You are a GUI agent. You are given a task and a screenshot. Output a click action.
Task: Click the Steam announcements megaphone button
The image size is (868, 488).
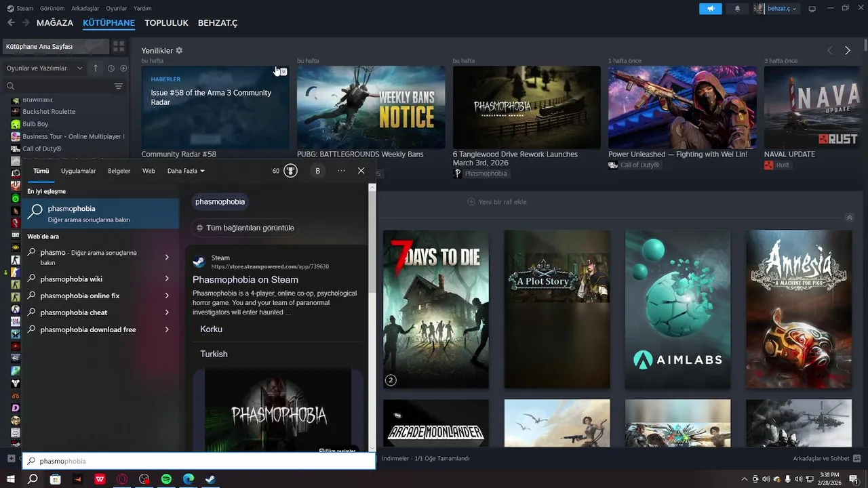tap(710, 9)
